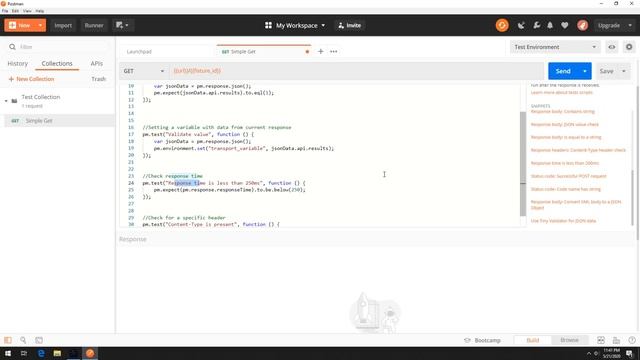Click the request URL field
The width and height of the screenshot is (640, 360).
click(357, 71)
